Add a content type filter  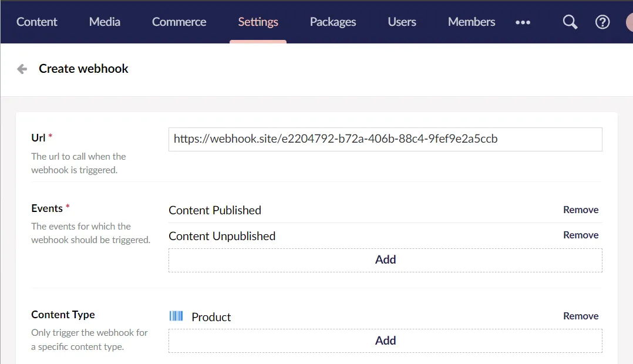click(x=385, y=341)
